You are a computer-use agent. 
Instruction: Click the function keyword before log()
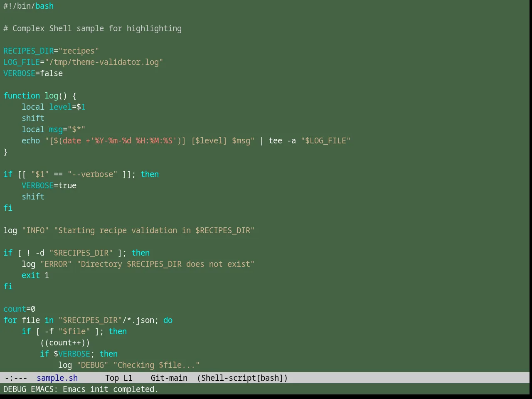click(22, 96)
